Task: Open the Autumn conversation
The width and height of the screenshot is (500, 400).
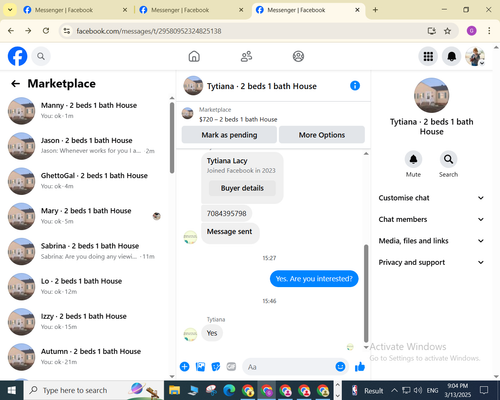Action: click(85, 357)
